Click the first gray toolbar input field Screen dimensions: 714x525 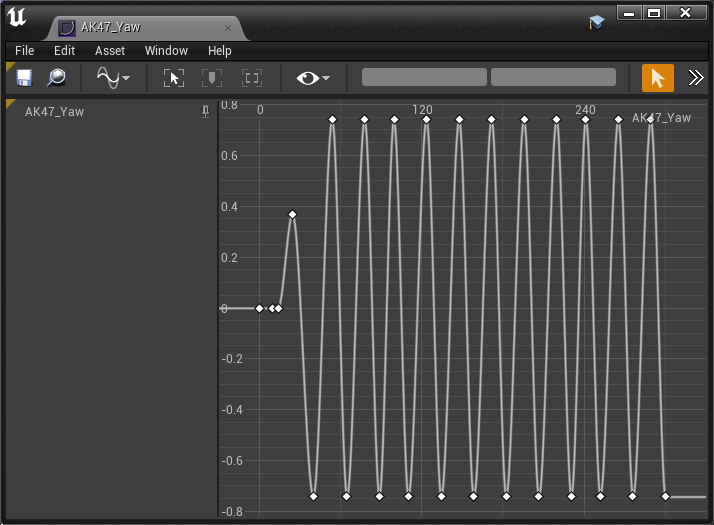click(x=424, y=77)
